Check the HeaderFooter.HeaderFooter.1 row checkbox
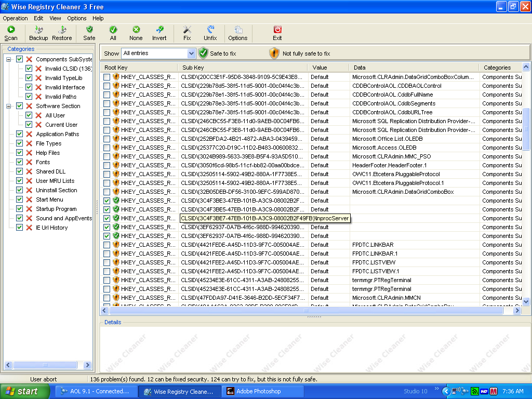The image size is (532, 399). (107, 165)
